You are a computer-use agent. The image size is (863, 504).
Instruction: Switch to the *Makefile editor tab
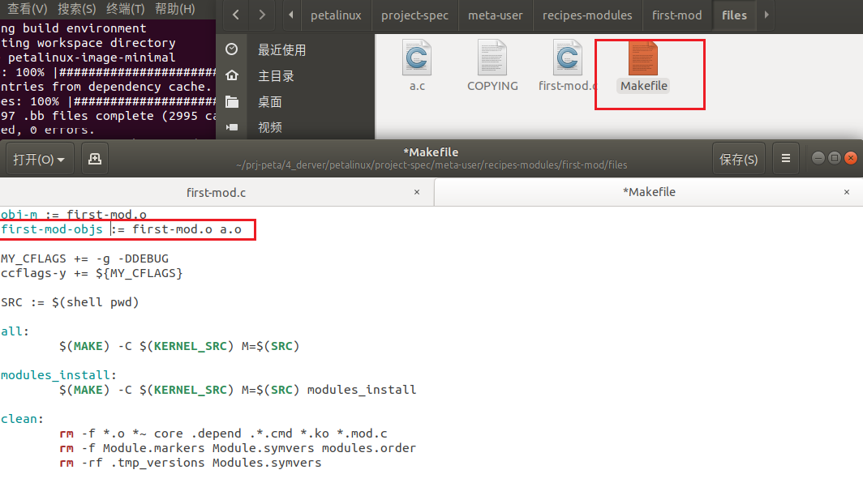[x=648, y=192]
